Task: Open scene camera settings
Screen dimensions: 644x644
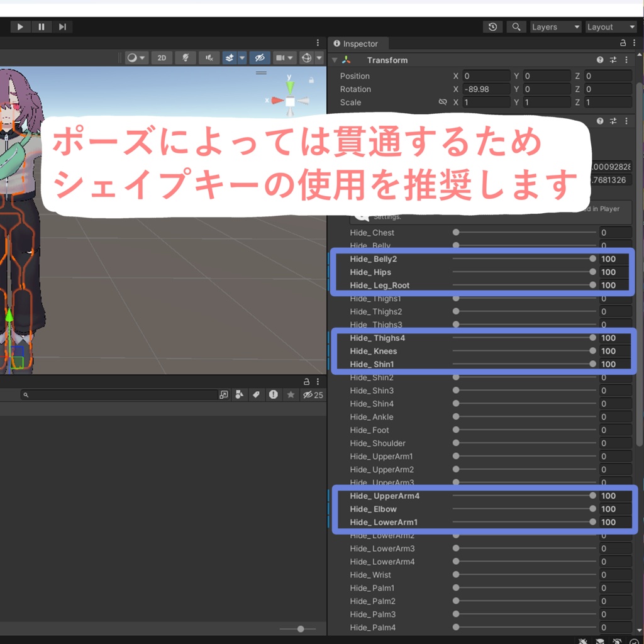Action: click(x=284, y=58)
